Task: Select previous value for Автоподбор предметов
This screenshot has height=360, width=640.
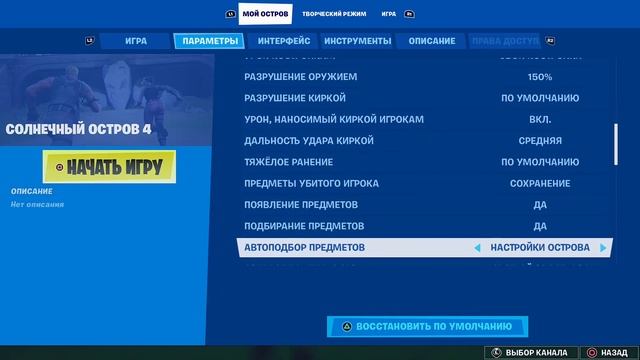Action: pyautogui.click(x=477, y=248)
